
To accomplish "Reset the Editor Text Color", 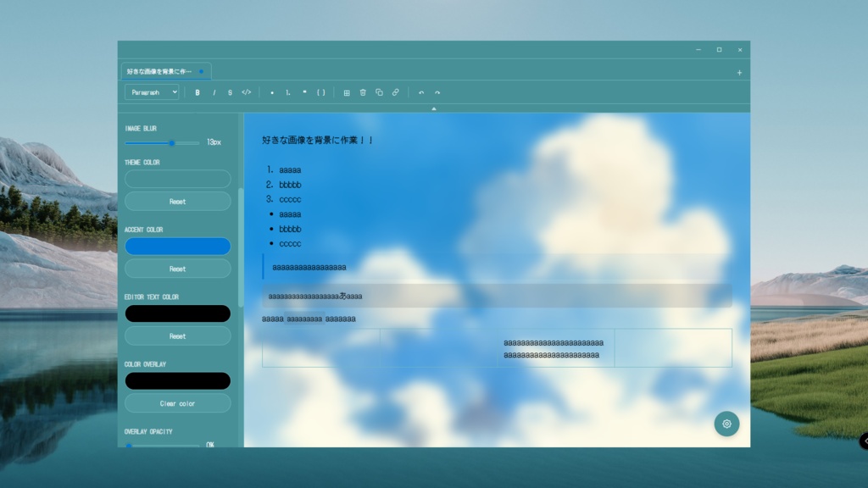I will [178, 335].
